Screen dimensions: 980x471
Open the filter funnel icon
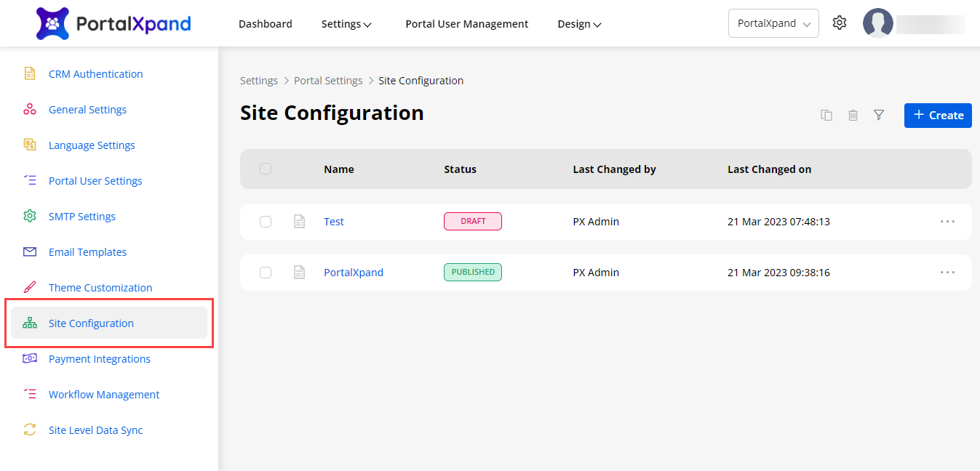pyautogui.click(x=879, y=116)
